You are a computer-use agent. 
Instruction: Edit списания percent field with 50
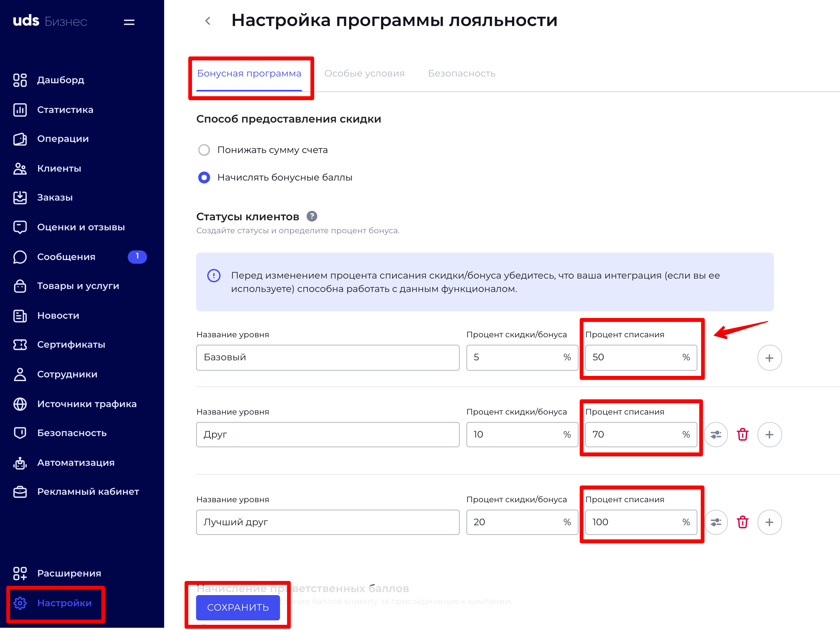pyautogui.click(x=641, y=358)
